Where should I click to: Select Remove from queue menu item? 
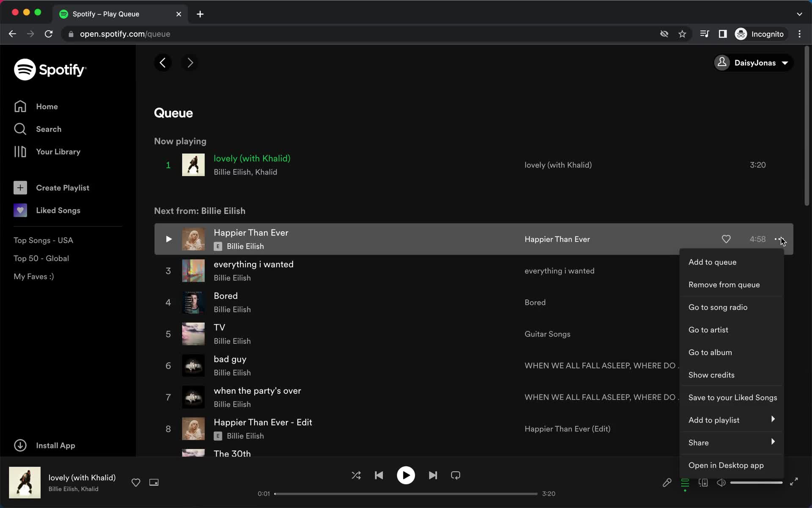tap(724, 284)
